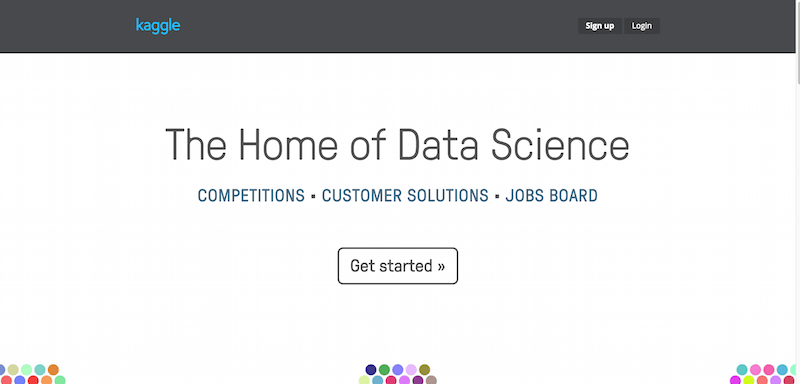Open the COMPETITIONS link
This screenshot has width=800, height=384.
251,195
